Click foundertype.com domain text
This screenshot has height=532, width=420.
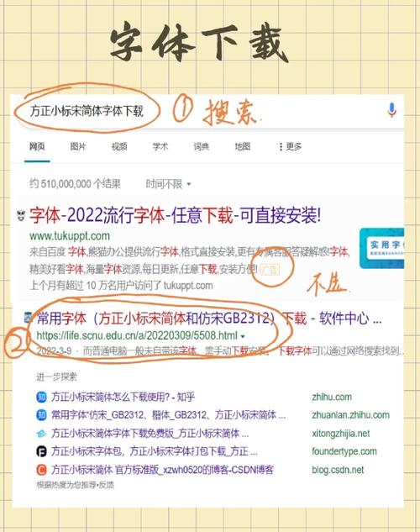point(344,451)
